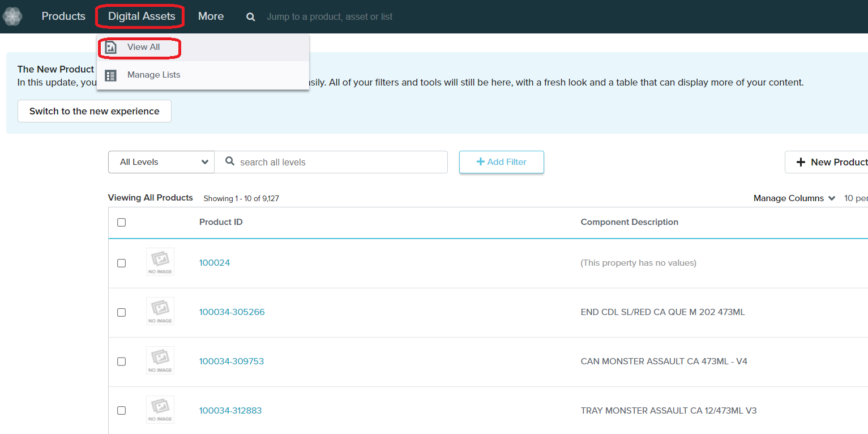Open the More menu in navigation bar
The image size is (868, 434).
coord(211,16)
